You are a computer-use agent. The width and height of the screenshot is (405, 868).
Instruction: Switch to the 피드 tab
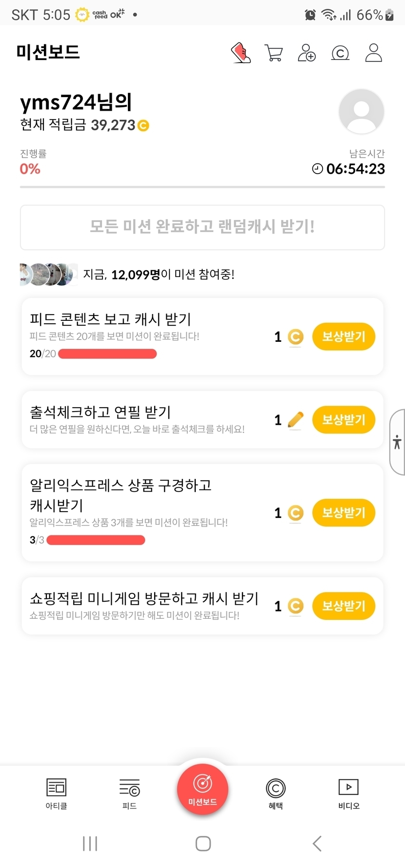click(x=129, y=793)
